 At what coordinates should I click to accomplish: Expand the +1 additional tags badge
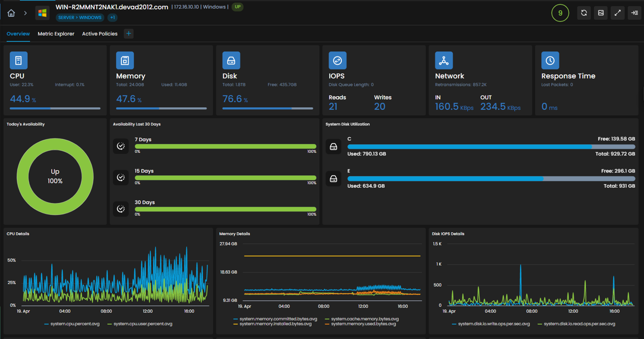[112, 17]
